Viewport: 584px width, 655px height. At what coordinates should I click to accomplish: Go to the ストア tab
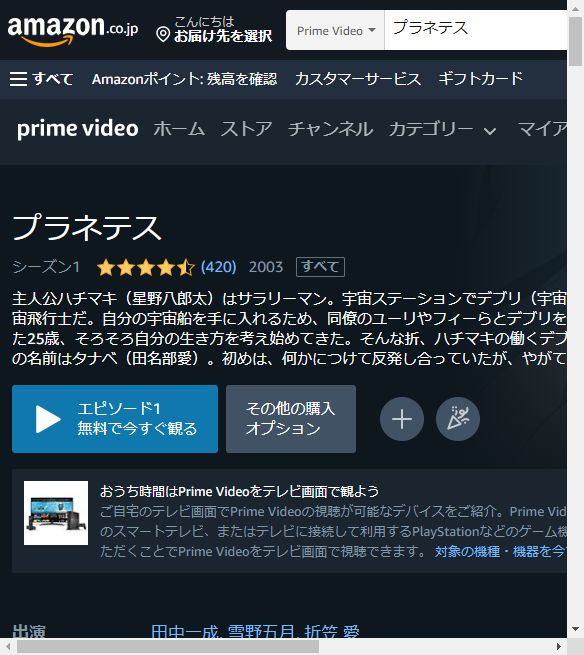[246, 129]
